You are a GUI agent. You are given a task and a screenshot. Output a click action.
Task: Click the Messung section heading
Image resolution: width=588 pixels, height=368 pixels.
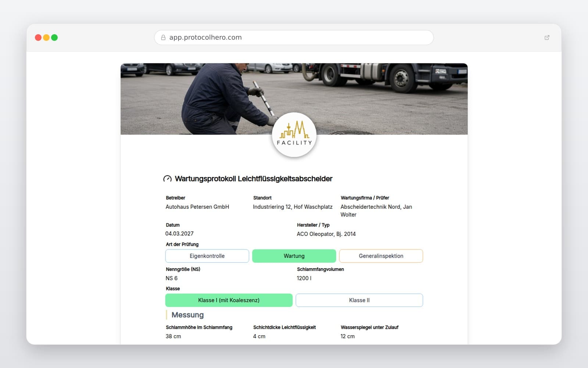(x=187, y=315)
